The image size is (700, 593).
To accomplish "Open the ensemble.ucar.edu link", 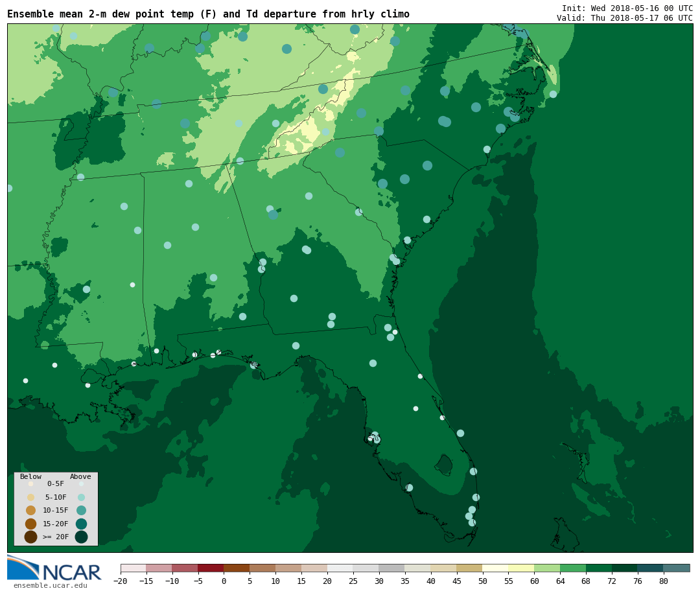I will coord(50,585).
